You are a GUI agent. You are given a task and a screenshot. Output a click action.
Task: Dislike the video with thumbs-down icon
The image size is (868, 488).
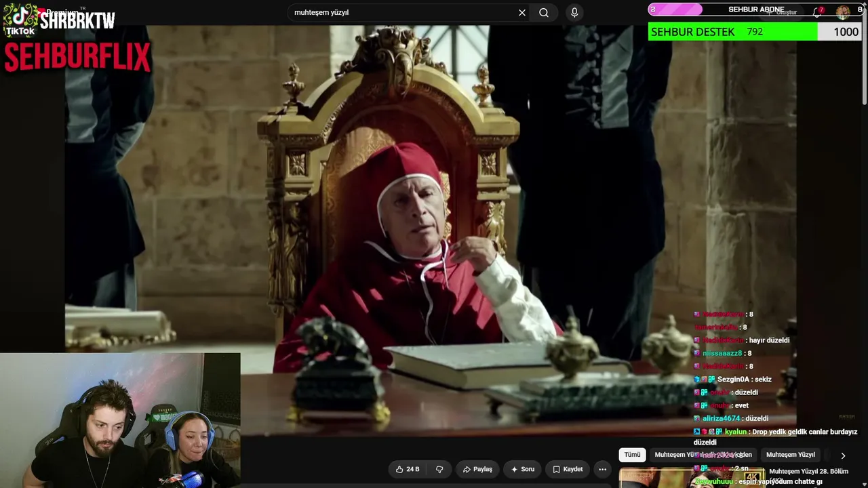click(x=439, y=469)
